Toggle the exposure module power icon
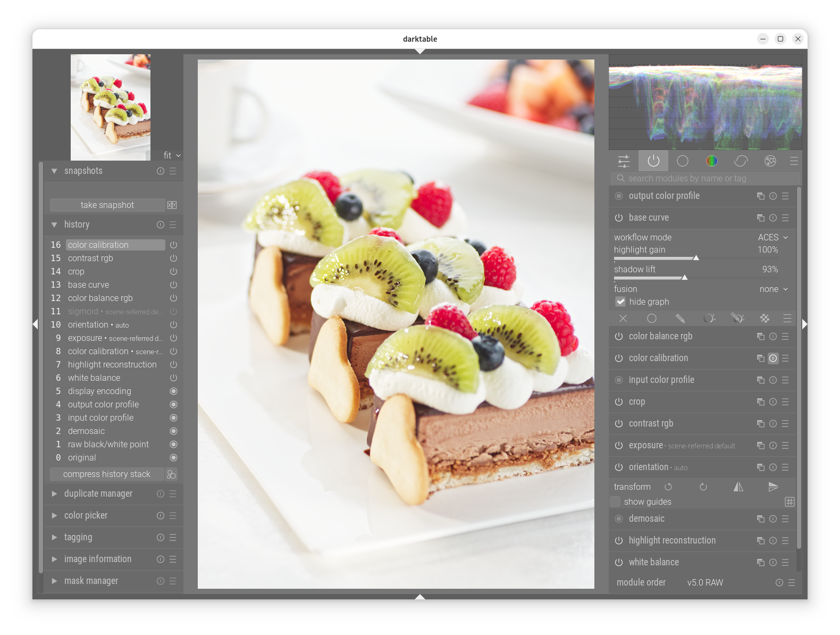The height and width of the screenshot is (635, 840). click(619, 446)
